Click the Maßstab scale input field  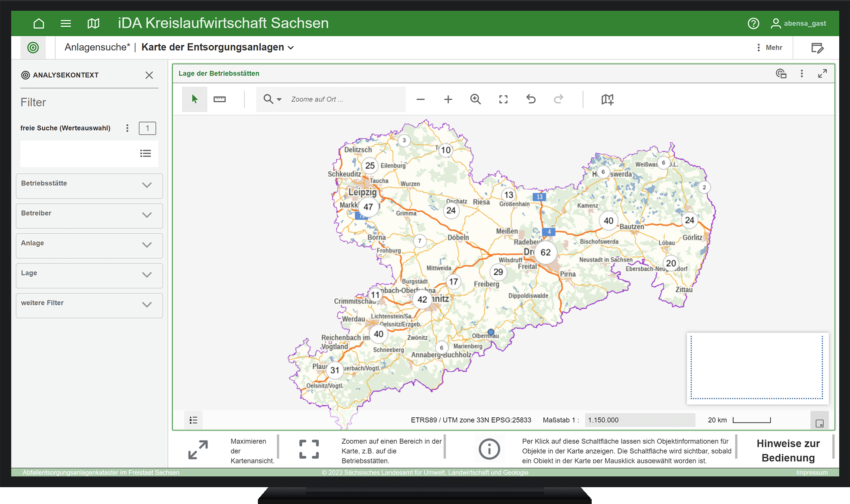(x=640, y=420)
